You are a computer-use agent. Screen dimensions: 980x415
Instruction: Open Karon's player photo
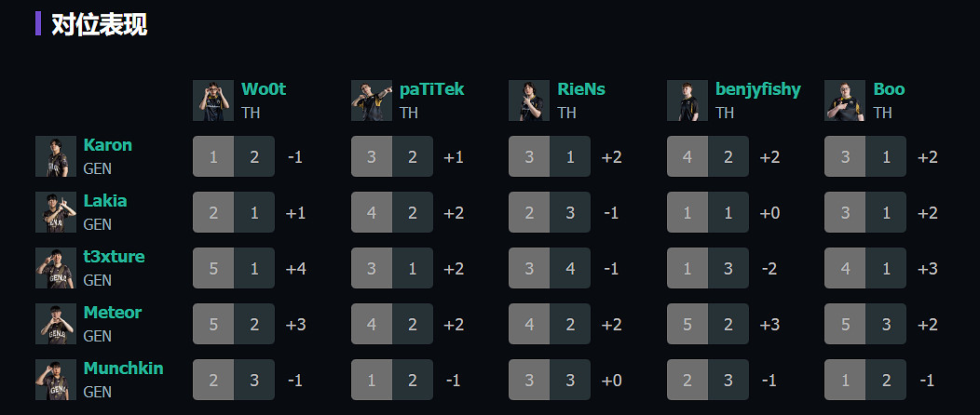[56, 156]
